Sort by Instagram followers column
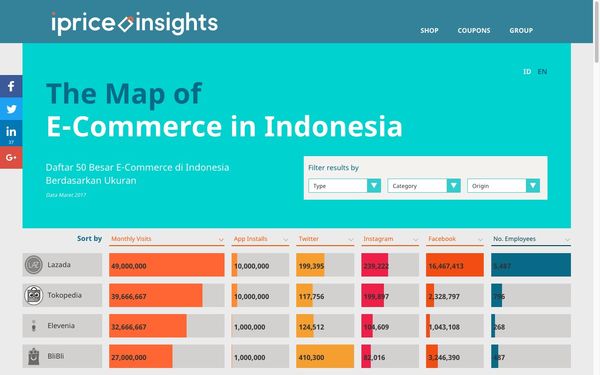 click(390, 239)
